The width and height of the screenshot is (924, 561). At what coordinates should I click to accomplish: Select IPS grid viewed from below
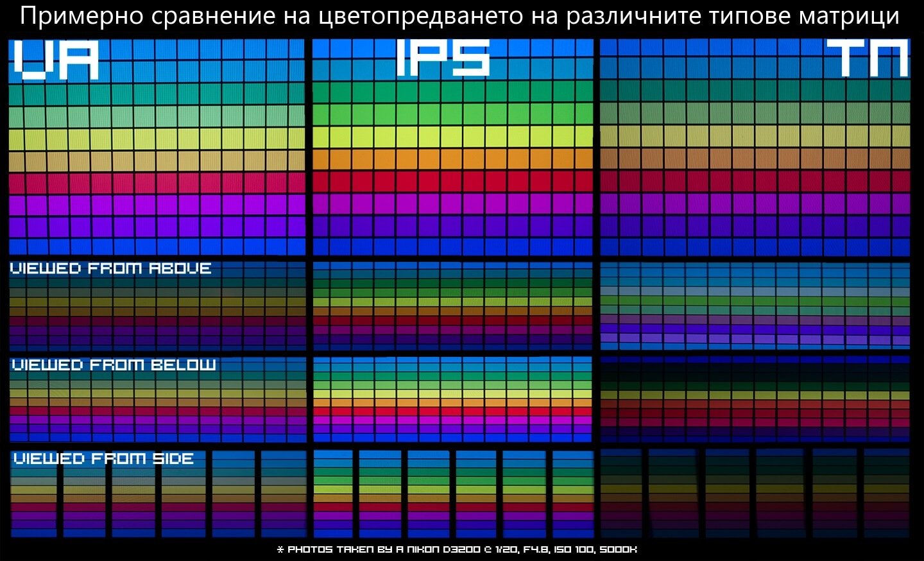(x=453, y=399)
